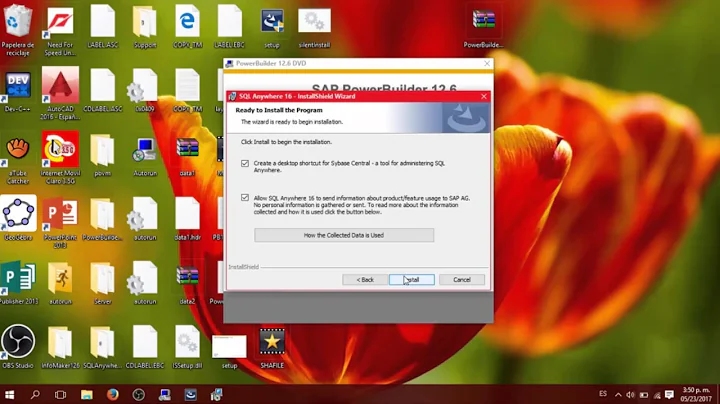
Task: Select the silentInstall file icon
Action: [x=314, y=28]
